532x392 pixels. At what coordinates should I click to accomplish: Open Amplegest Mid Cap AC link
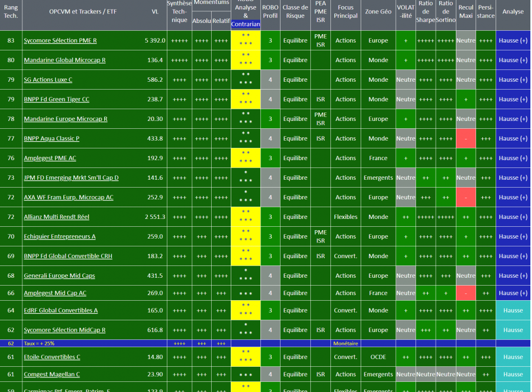tap(55, 293)
